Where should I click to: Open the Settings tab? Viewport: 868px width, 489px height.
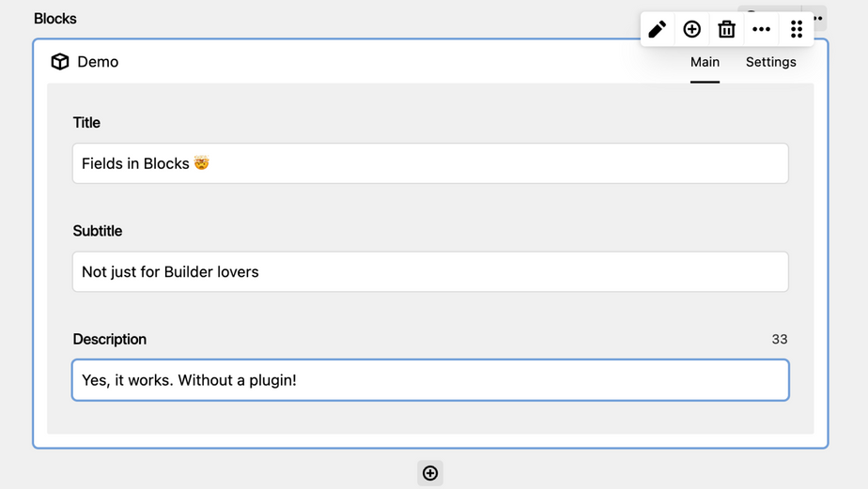coord(770,62)
